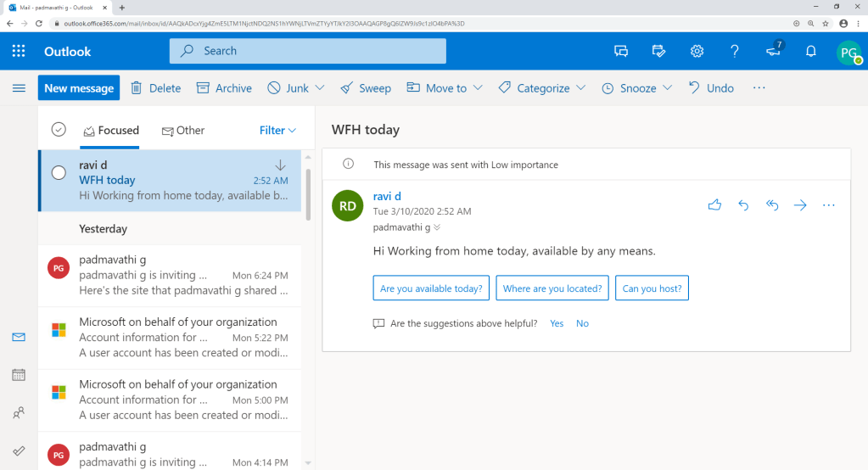Screen dimensions: 868x470
Task: Open the app launcher waffle icon
Action: 19,51
